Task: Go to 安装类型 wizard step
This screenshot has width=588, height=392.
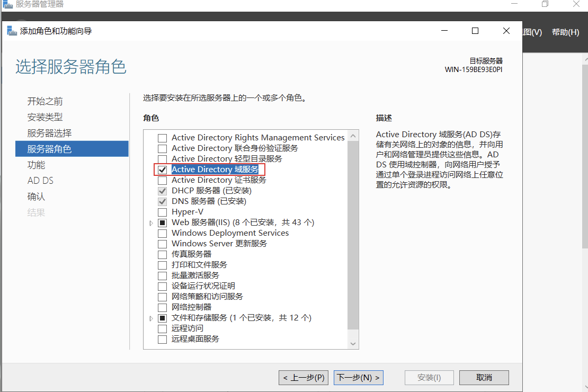Action: 45,117
